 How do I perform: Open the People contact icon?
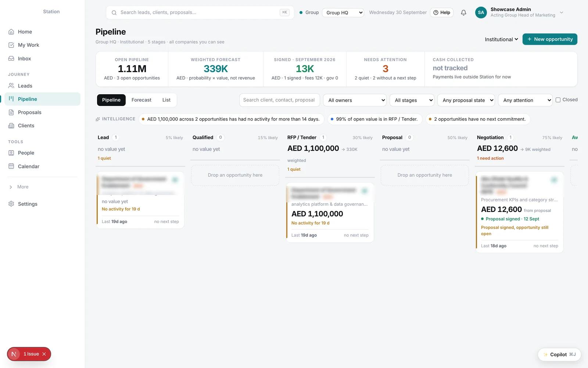click(11, 153)
